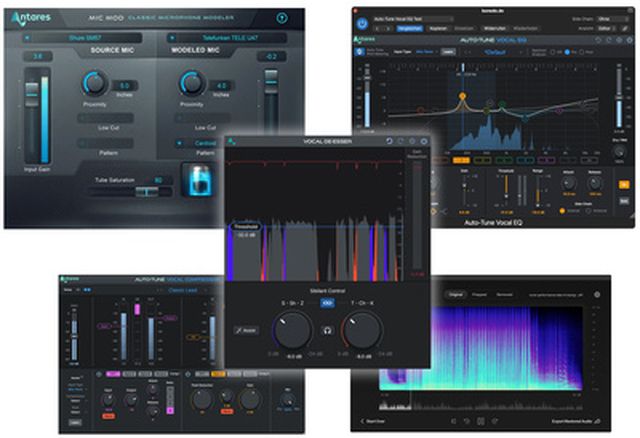Click the T-Ch-K sibilant knob
Screen dimensions: 640x438
click(362, 330)
